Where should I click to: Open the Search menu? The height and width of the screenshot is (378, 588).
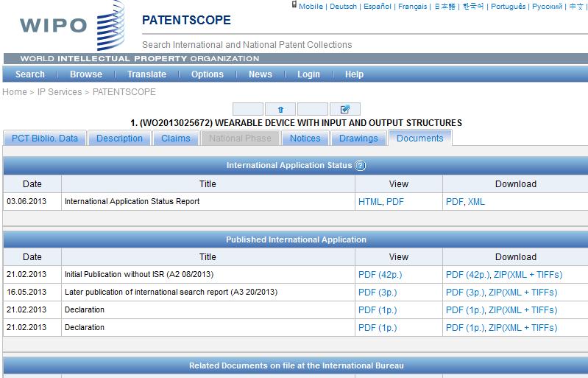pos(30,74)
